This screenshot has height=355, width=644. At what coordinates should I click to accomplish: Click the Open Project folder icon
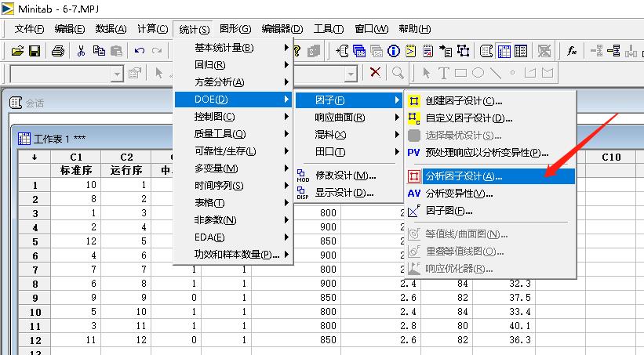[18, 51]
